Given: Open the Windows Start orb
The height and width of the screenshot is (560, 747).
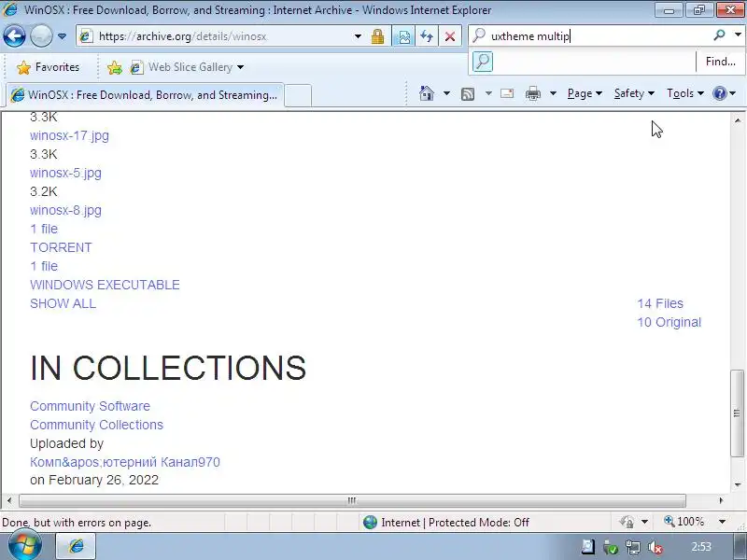Looking at the screenshot, I should click(24, 545).
